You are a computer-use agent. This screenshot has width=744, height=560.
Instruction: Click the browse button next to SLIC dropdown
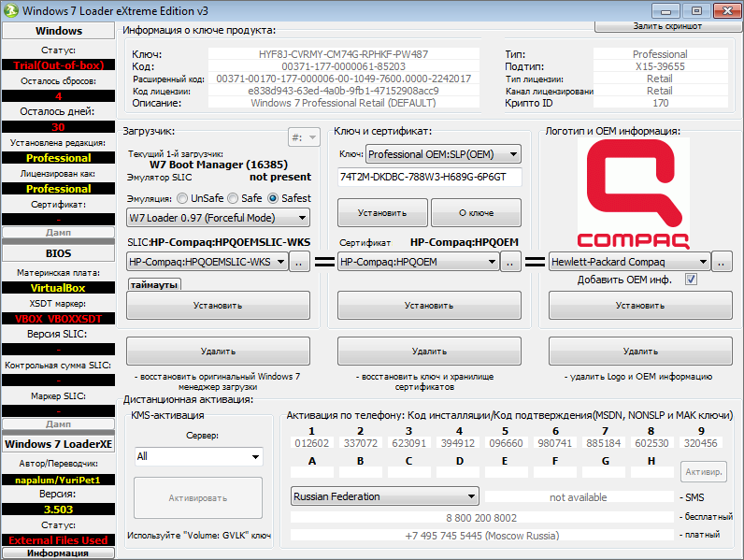click(x=299, y=264)
